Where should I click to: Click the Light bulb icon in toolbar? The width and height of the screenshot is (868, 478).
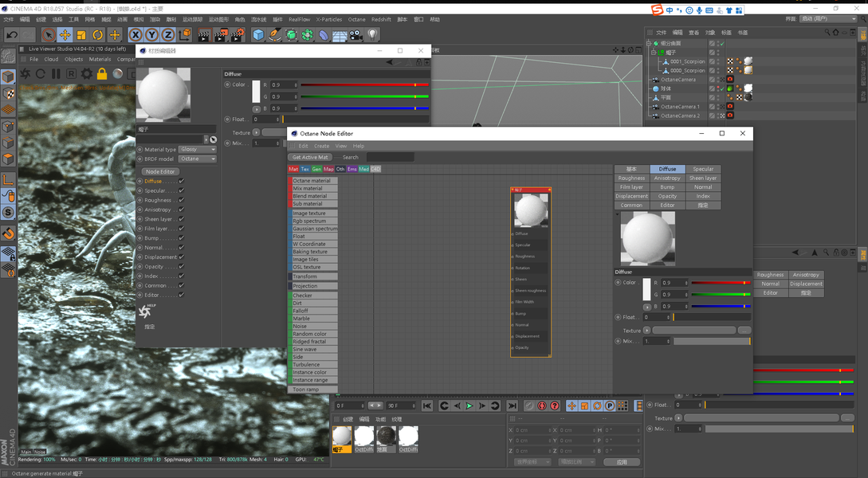372,35
